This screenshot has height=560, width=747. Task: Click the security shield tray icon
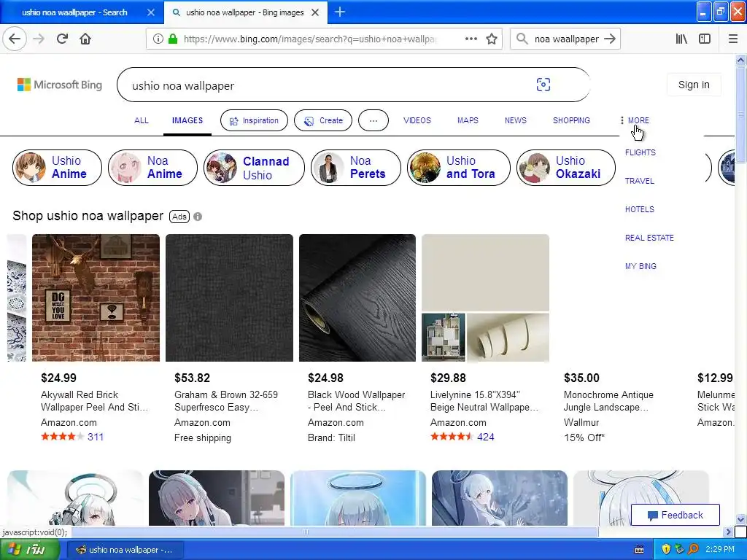click(x=666, y=549)
